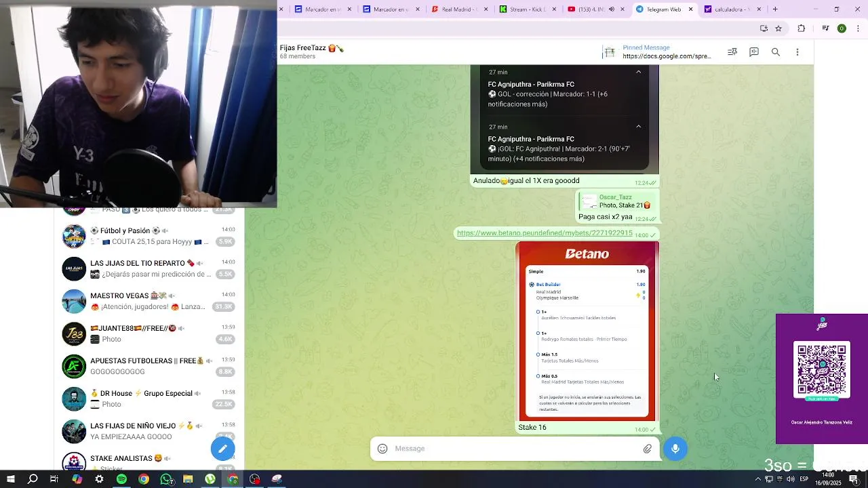Show hidden system tray icons
Image resolution: width=868 pixels, height=488 pixels.
pyautogui.click(x=757, y=479)
